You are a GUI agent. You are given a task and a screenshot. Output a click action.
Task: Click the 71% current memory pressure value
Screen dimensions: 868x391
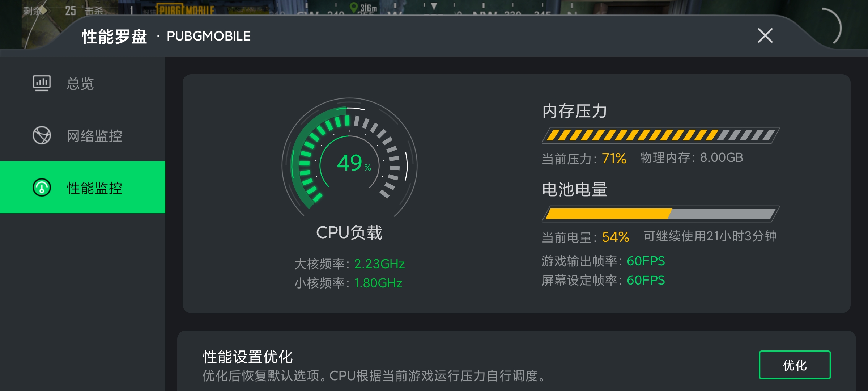[x=614, y=158]
